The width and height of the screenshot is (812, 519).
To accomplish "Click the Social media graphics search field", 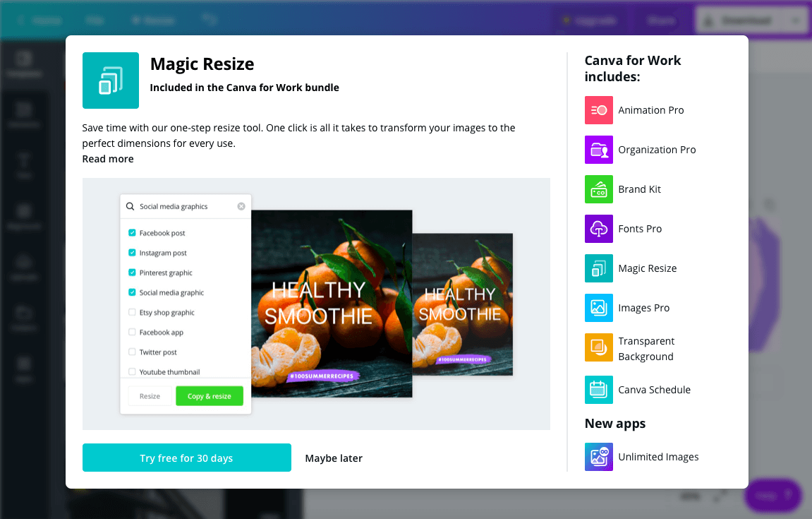I will [186, 206].
